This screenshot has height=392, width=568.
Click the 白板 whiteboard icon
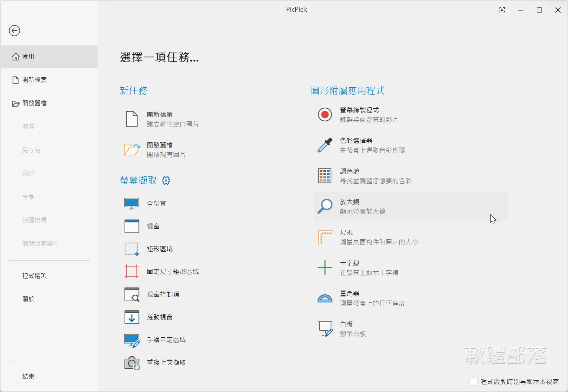[x=325, y=329]
